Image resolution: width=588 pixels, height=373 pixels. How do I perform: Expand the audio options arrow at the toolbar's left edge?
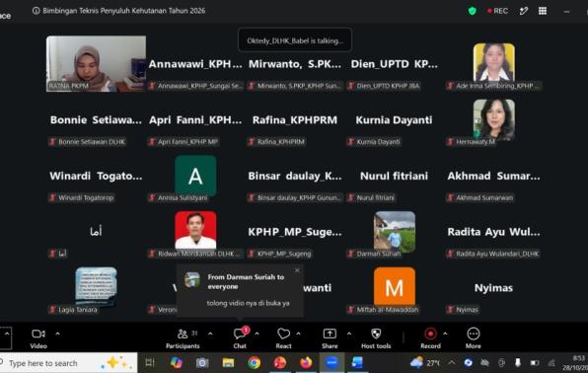click(6, 334)
